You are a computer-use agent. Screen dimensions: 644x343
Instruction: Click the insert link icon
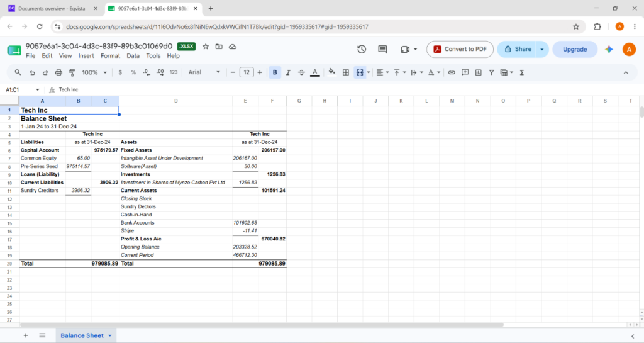point(452,72)
